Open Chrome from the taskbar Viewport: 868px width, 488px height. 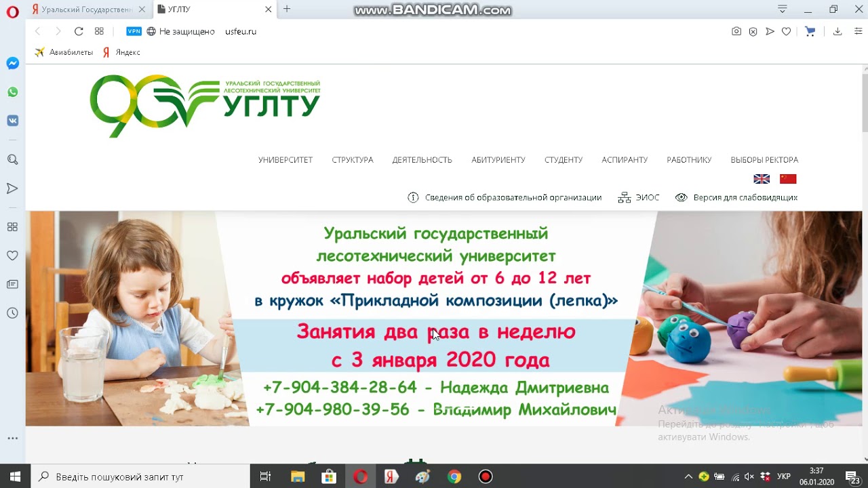click(x=454, y=476)
